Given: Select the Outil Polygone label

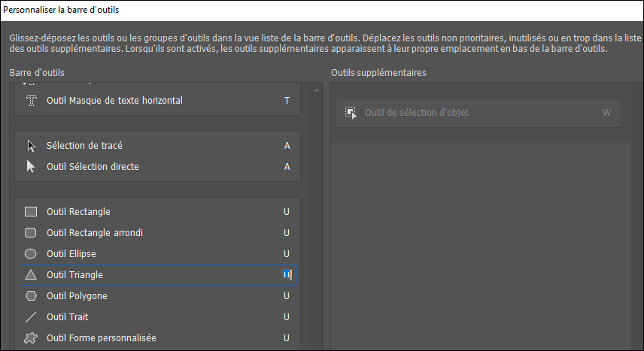Looking at the screenshot, I should pos(77,296).
